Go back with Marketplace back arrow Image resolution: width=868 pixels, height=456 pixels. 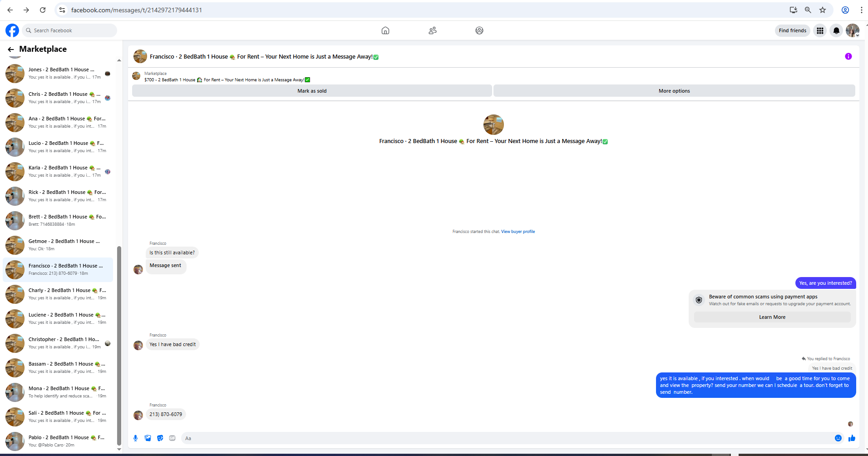(x=11, y=49)
